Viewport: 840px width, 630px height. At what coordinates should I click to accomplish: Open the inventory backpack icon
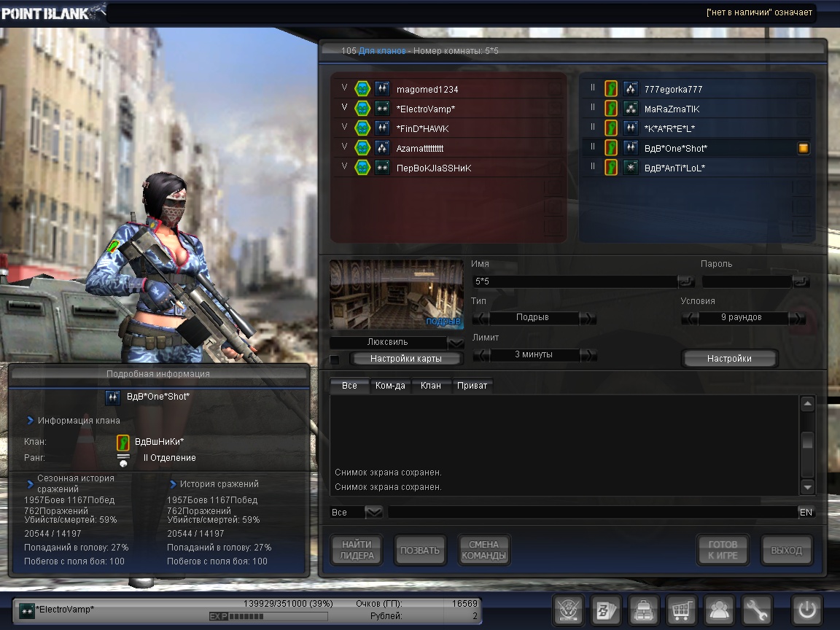pos(643,610)
